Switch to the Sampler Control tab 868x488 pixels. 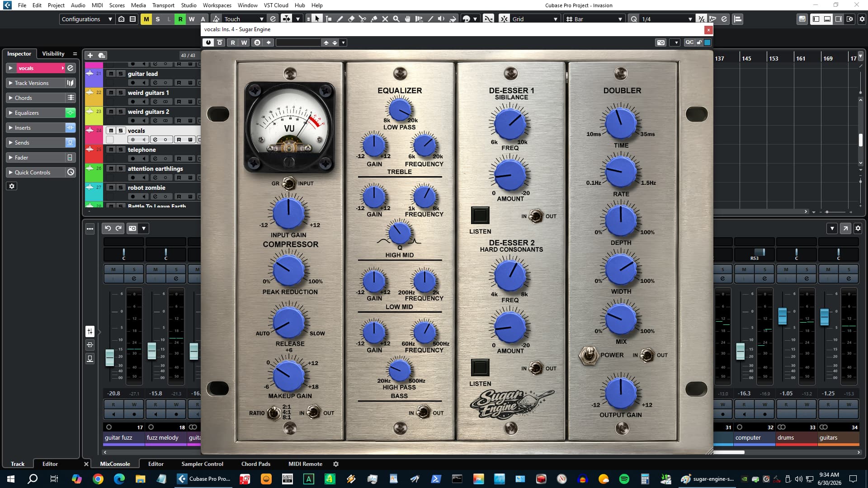point(202,464)
